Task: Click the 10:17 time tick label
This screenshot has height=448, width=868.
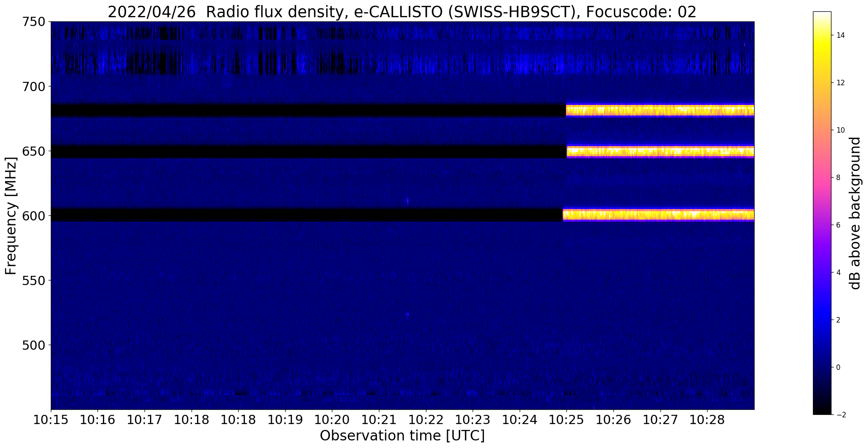Action: tap(145, 420)
